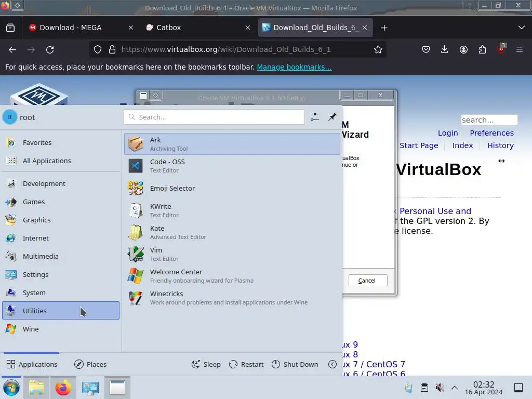Open Welcome Center wizard
The image size is (532, 399).
point(232,276)
